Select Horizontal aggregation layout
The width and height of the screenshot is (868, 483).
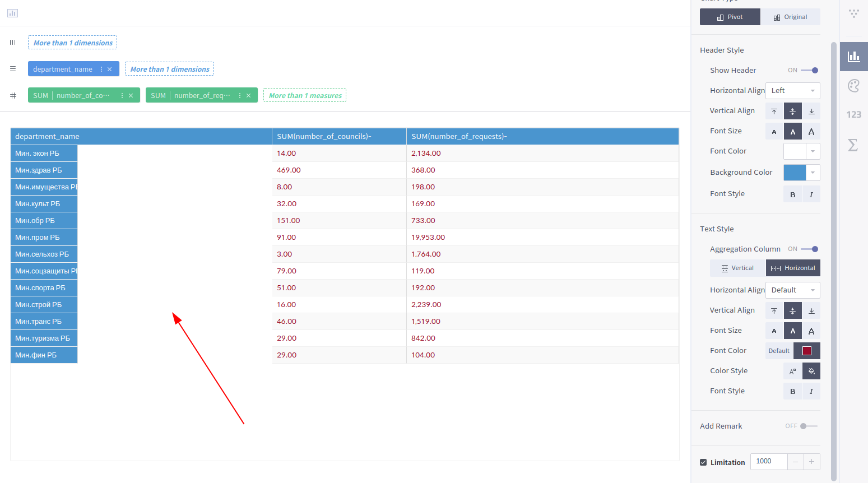(793, 268)
